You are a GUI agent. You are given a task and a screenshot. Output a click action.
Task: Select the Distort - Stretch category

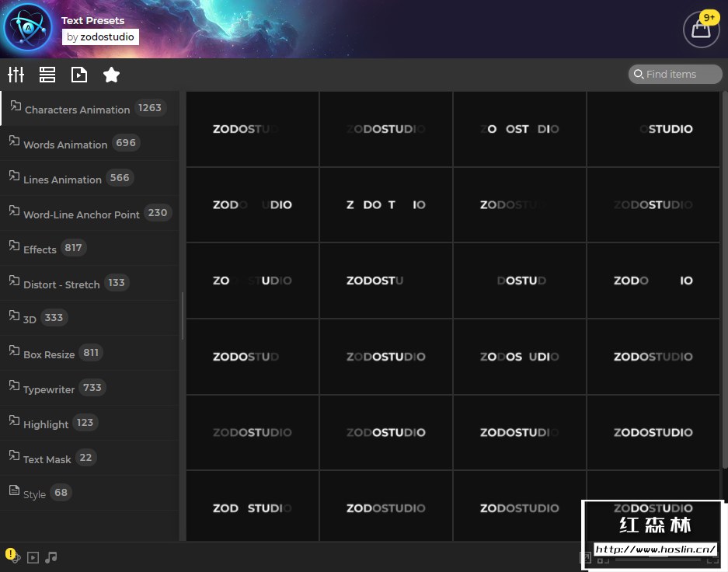click(89, 283)
